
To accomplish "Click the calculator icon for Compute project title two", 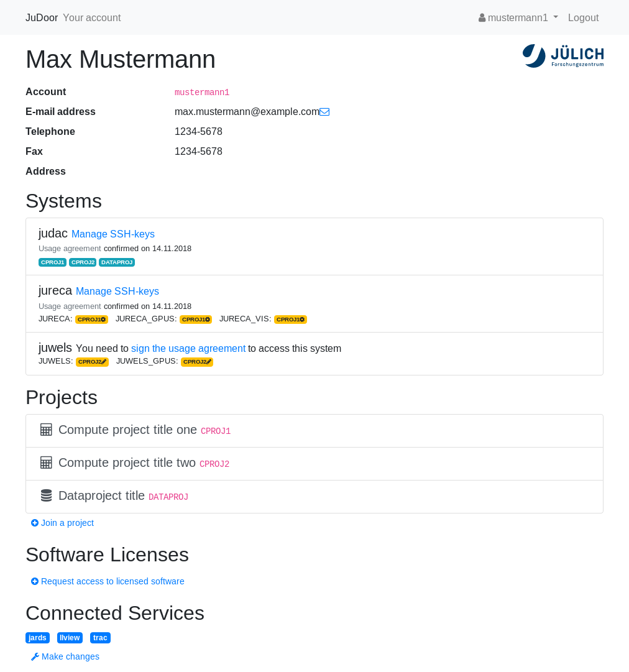I will pyautogui.click(x=46, y=463).
